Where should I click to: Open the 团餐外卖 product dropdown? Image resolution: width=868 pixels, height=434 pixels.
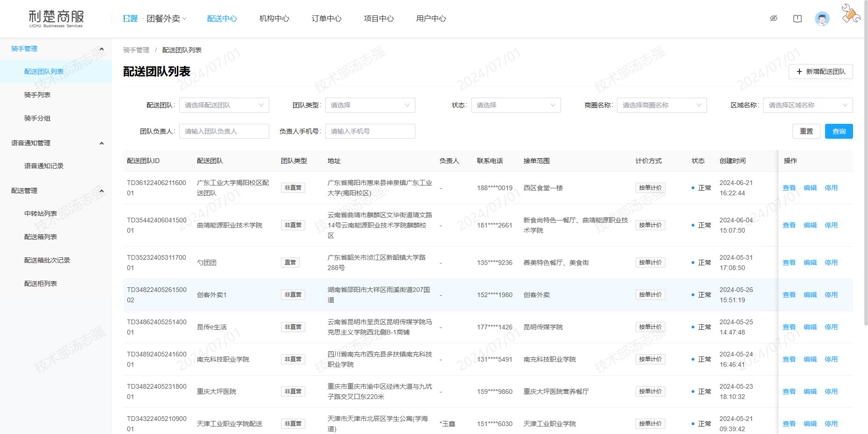[x=167, y=19]
